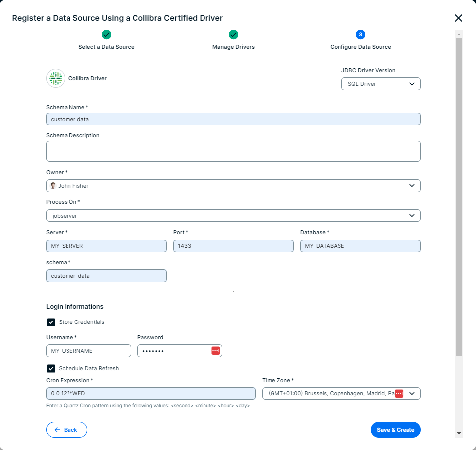Click step 3 Configure Data Source circle
The height and width of the screenshot is (450, 476).
(360, 34)
